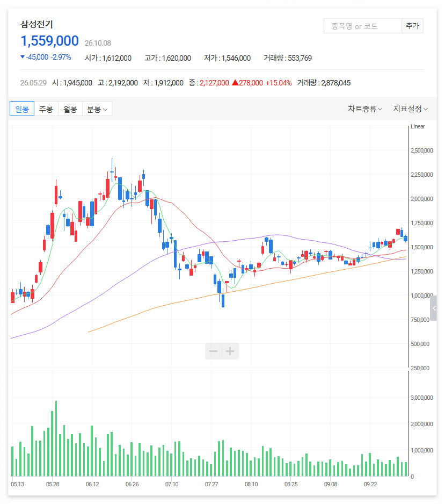Zoom in the chart with plus button
The height and width of the screenshot is (504, 445).
click(x=230, y=351)
